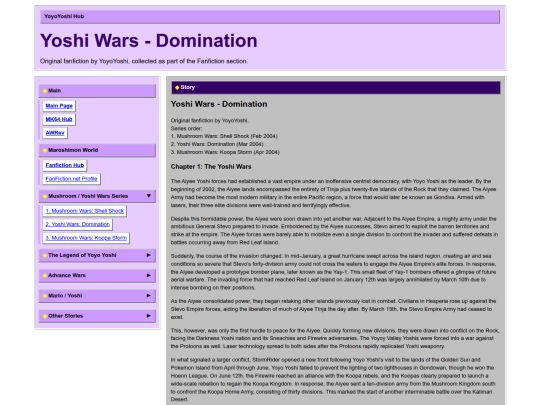Click the Mushroom / Yoshi Wars Series header label
This screenshot has width=540, height=405.
(x=88, y=196)
